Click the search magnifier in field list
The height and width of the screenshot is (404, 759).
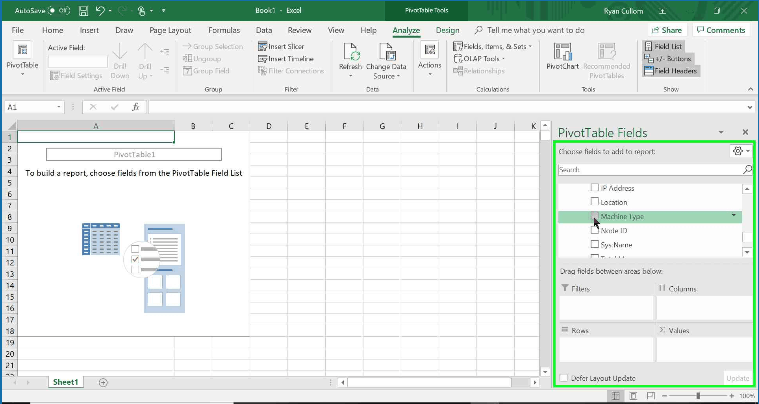coord(747,169)
